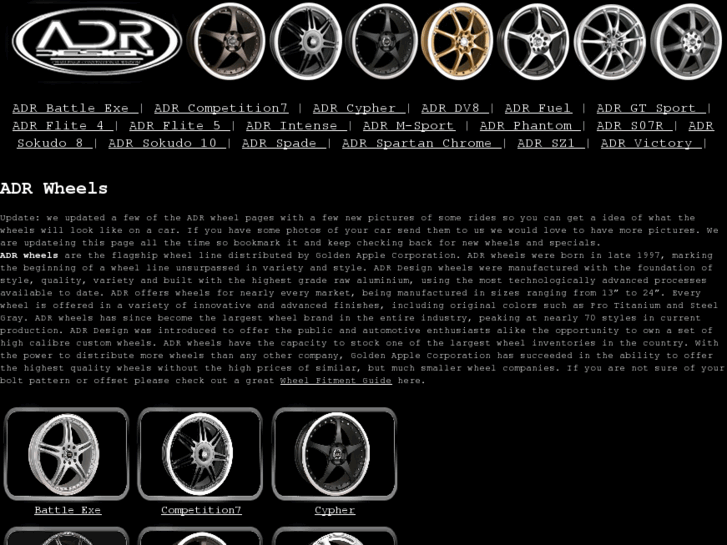
Task: Open the ADR DV8 link
Action: coord(455,109)
